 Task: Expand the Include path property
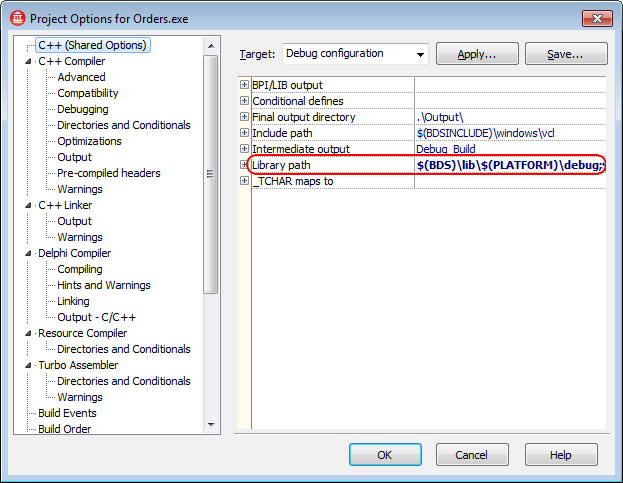(244, 133)
